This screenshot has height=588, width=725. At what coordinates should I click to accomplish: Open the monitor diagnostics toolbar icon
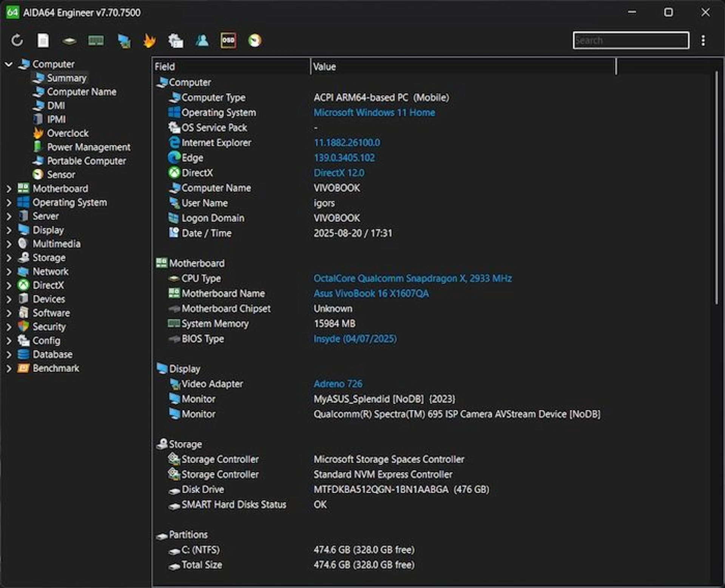point(124,41)
